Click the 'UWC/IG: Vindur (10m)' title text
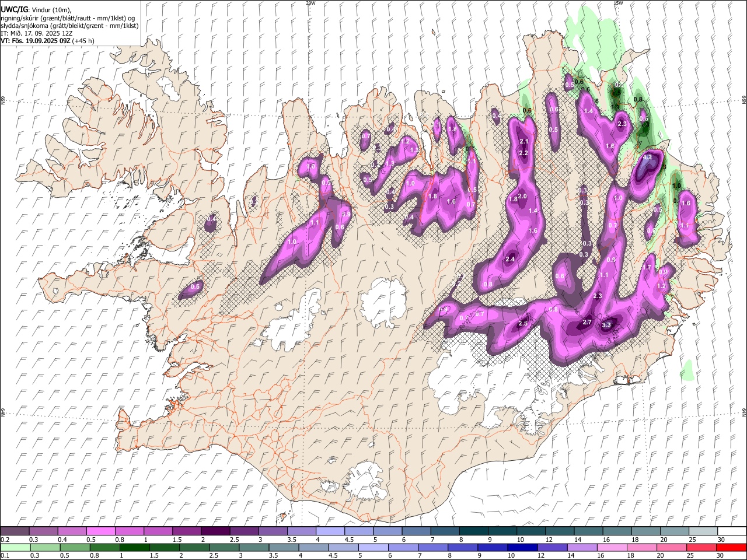 coord(36,10)
